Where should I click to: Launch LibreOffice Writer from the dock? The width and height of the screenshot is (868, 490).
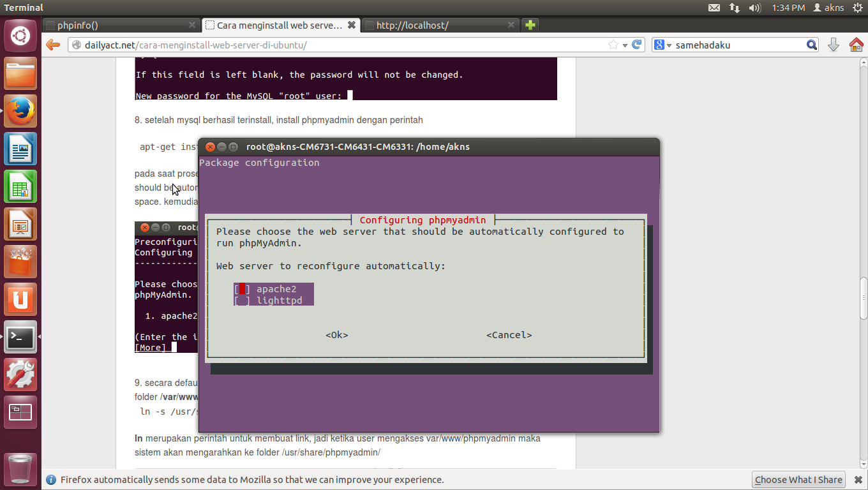pyautogui.click(x=20, y=149)
